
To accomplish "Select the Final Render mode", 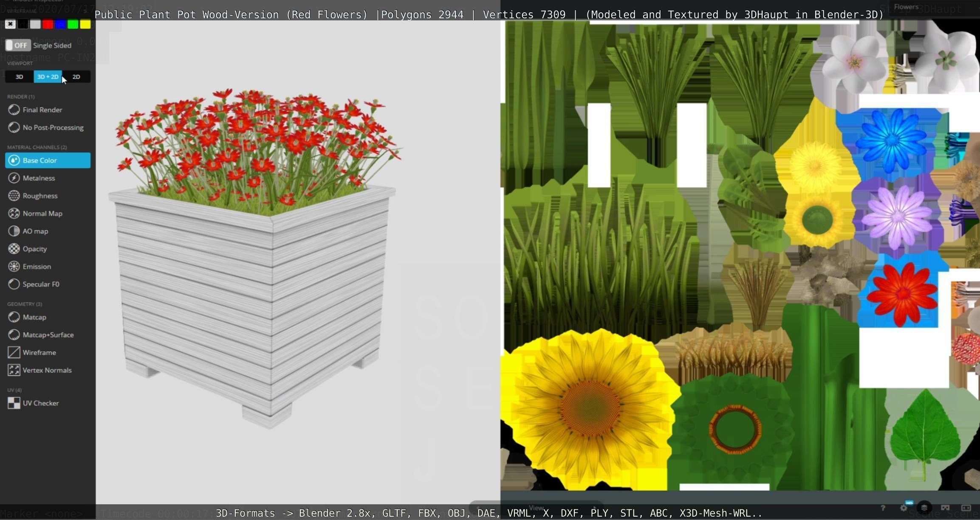I will 48,110.
